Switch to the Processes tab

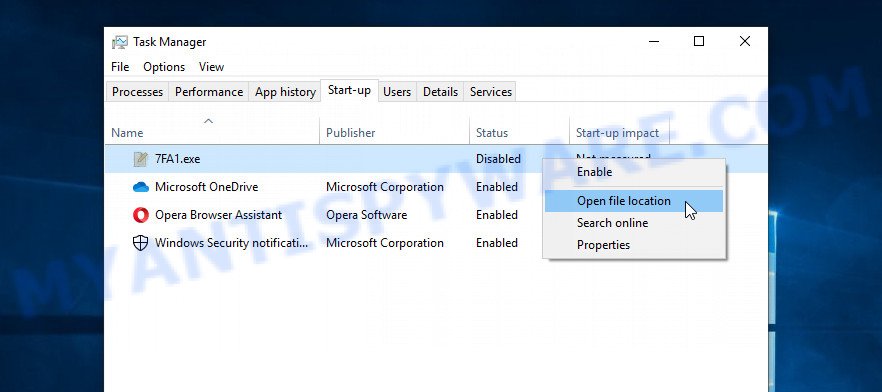tap(137, 92)
